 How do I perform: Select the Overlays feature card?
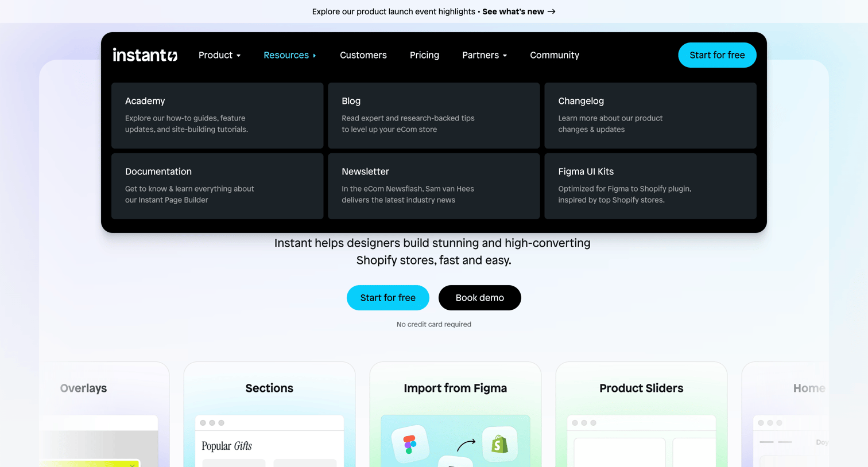pyautogui.click(x=104, y=414)
